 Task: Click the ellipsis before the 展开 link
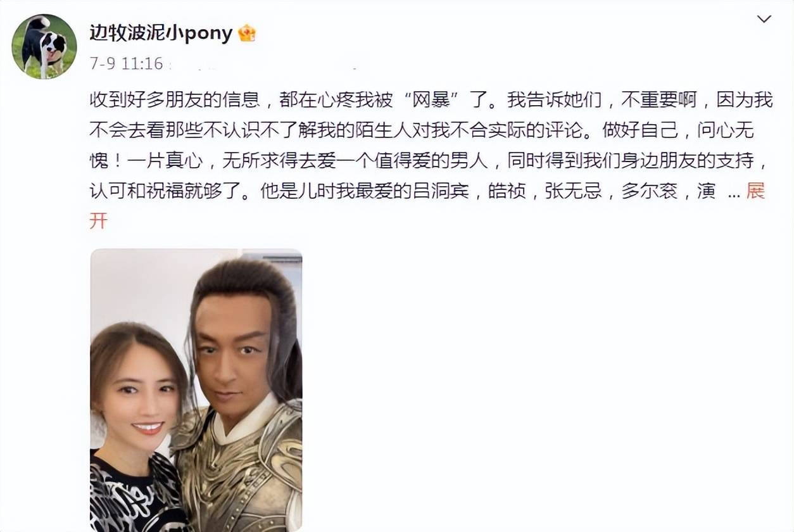point(734,193)
